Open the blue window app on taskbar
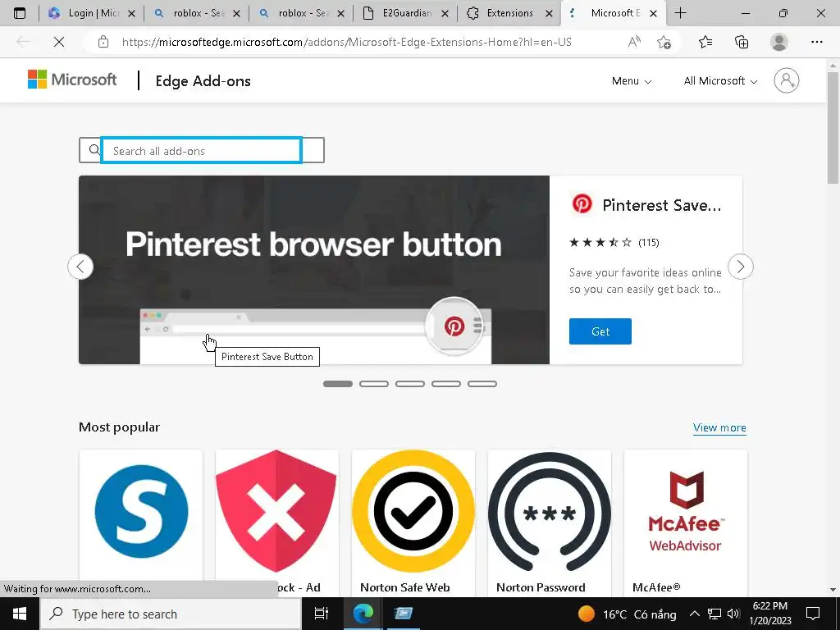840x630 pixels. coord(404,614)
